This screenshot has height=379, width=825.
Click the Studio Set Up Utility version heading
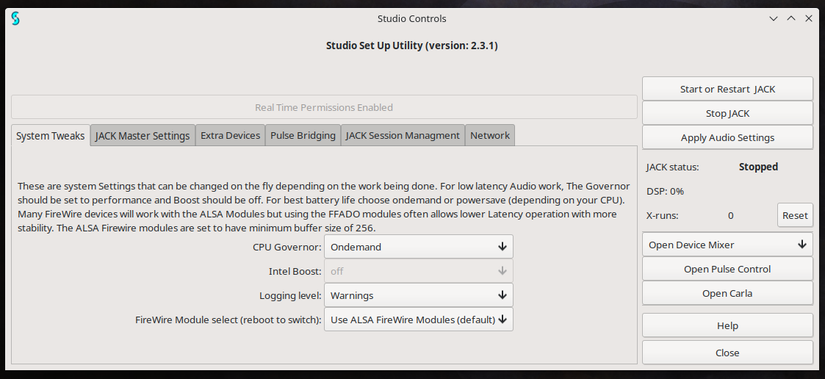412,45
